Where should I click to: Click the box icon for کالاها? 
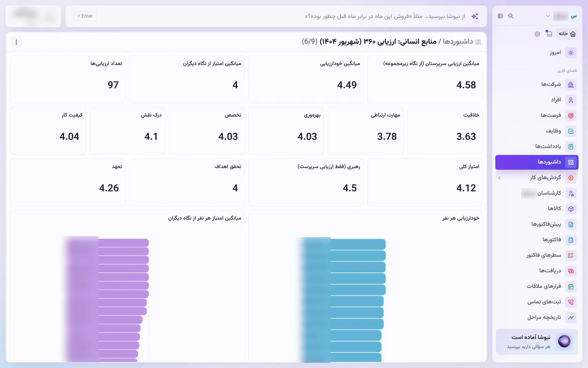(x=571, y=209)
